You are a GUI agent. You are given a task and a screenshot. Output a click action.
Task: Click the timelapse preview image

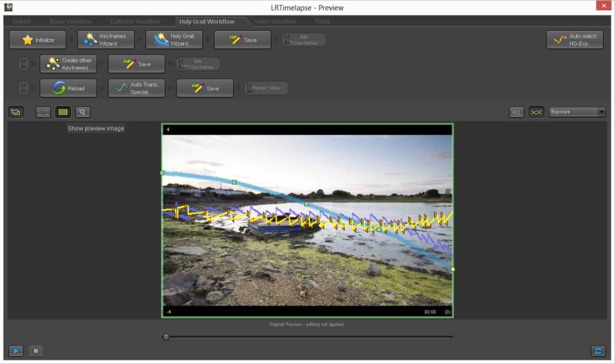point(307,220)
